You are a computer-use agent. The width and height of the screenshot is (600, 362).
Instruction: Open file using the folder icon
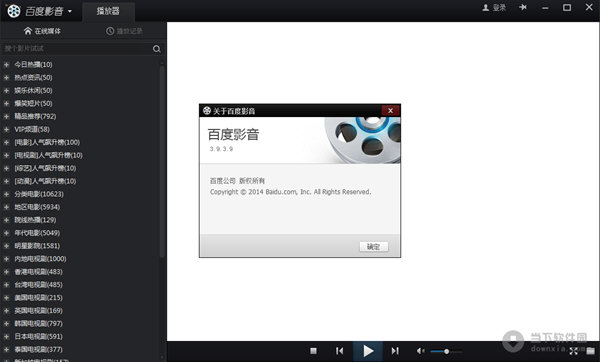590,351
